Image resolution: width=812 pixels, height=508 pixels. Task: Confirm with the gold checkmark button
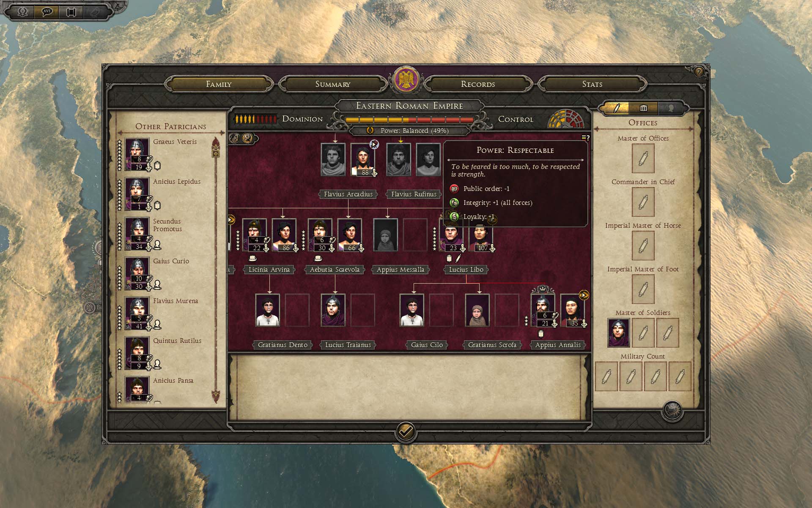[x=406, y=432]
